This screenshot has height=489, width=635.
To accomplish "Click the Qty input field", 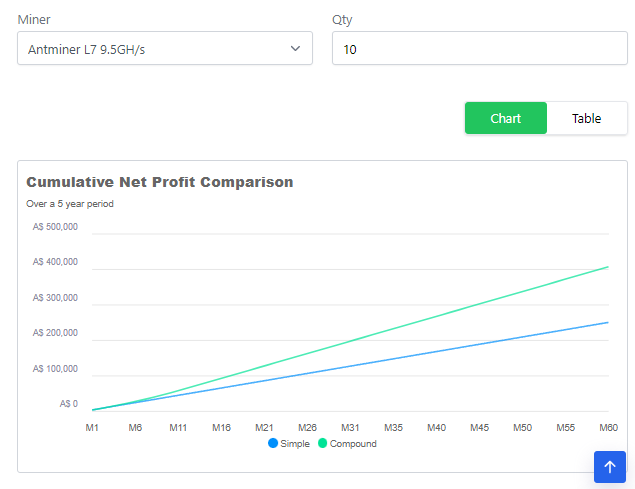I will pyautogui.click(x=479, y=48).
